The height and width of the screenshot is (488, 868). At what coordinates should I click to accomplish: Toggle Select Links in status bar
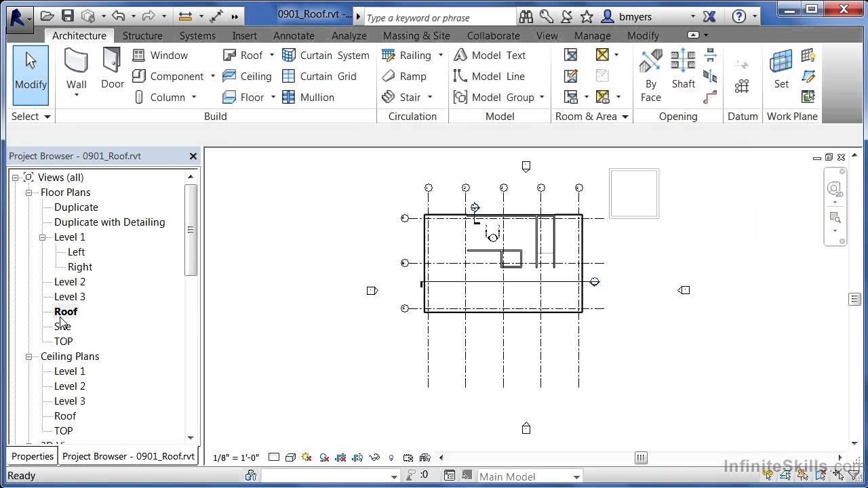point(768,476)
